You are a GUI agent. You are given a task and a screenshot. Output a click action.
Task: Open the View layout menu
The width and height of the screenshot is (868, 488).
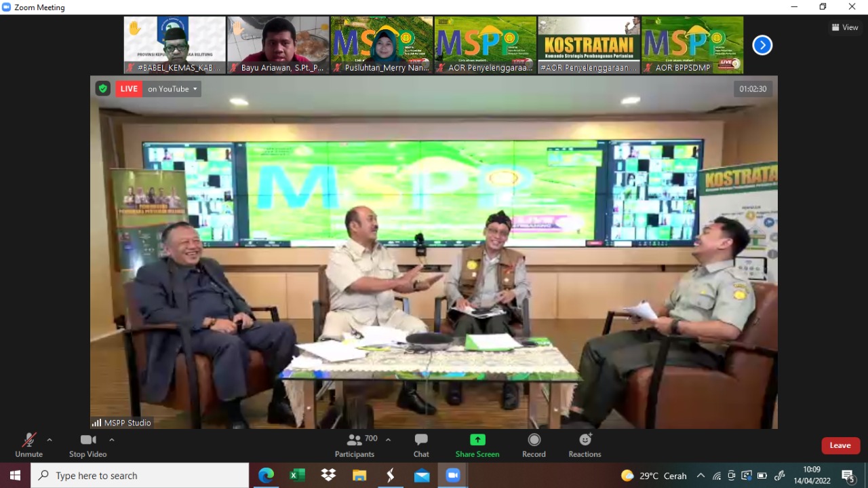pos(845,28)
